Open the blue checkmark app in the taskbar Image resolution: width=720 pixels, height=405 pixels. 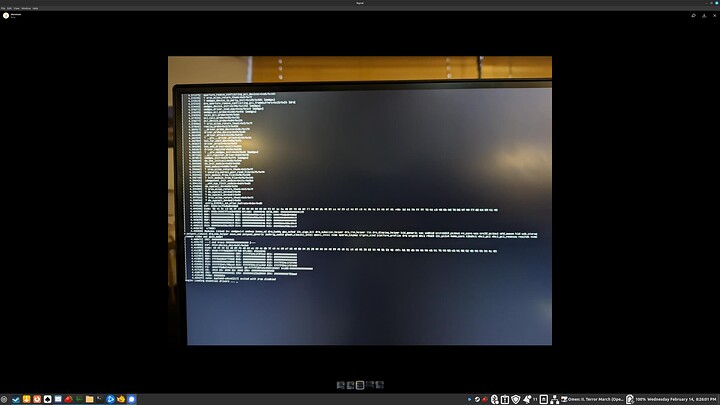(x=16, y=399)
